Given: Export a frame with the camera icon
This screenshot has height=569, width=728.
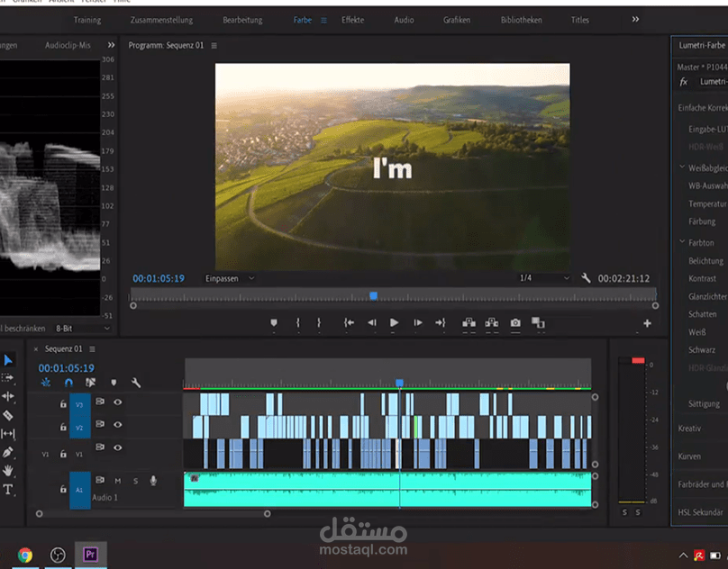Looking at the screenshot, I should [515, 322].
